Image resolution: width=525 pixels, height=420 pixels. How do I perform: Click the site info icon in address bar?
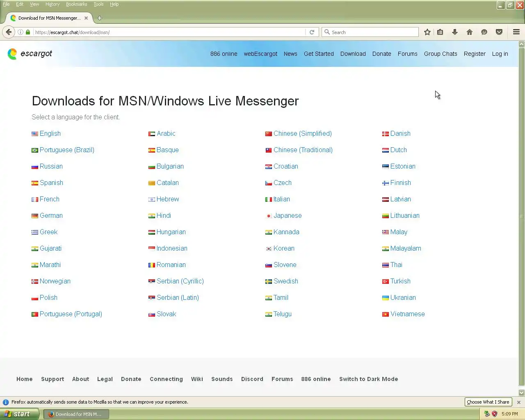20,32
